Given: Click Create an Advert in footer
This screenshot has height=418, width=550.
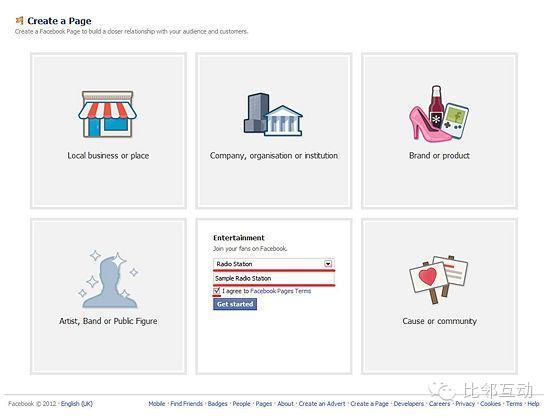Looking at the screenshot, I should tap(322, 404).
